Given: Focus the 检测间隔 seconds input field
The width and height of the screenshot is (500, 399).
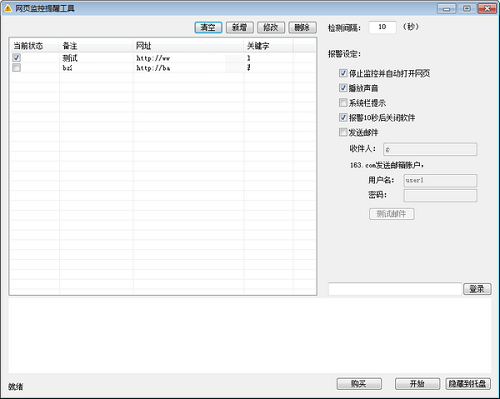Looking at the screenshot, I should pyautogui.click(x=382, y=27).
